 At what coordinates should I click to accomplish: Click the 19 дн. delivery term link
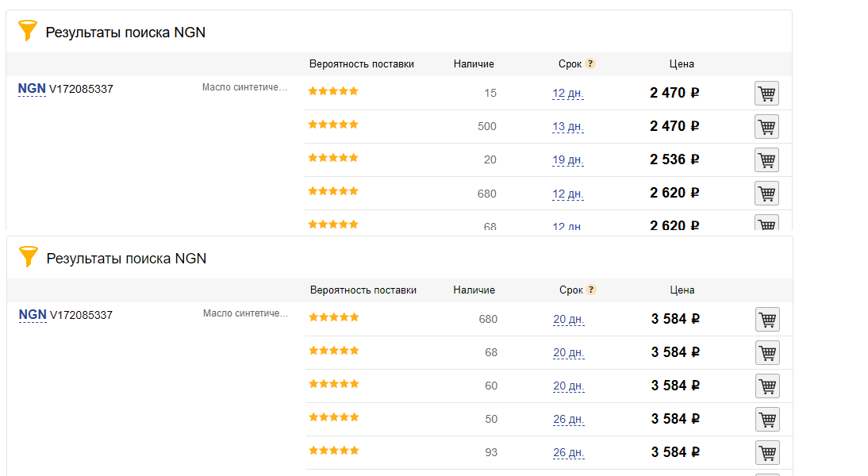pos(567,160)
